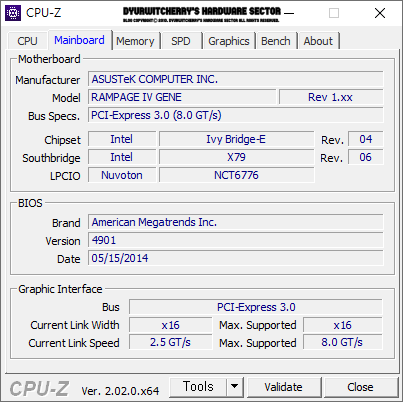
Task: Click the CPU-Z logo at bottom left
Action: tap(39, 389)
